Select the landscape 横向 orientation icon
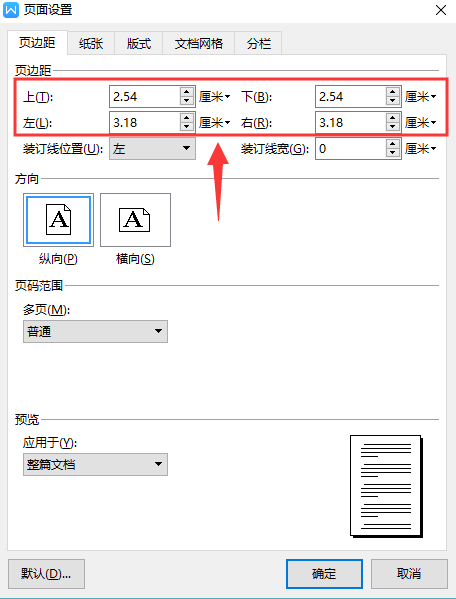 coord(135,220)
